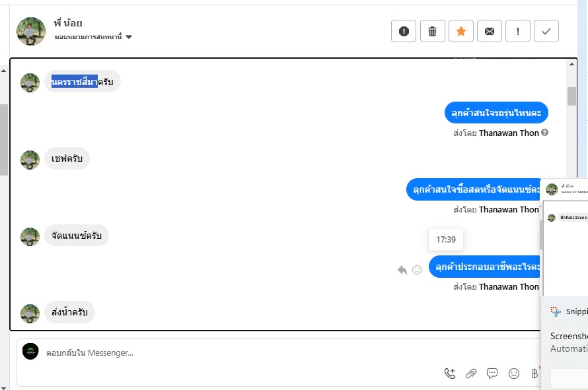Screen dimensions: 588x390
Task: Click the help icon beside Thanawan Thon
Action: pos(544,133)
